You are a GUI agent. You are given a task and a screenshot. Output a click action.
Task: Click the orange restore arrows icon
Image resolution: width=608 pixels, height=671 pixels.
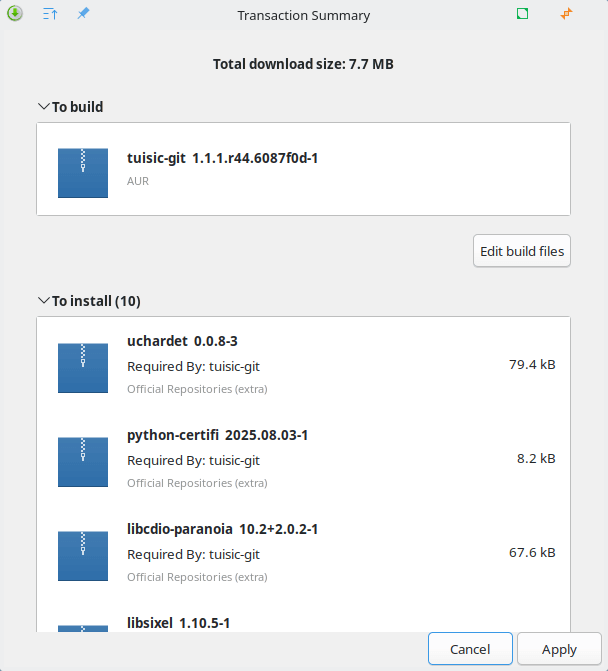click(x=566, y=14)
